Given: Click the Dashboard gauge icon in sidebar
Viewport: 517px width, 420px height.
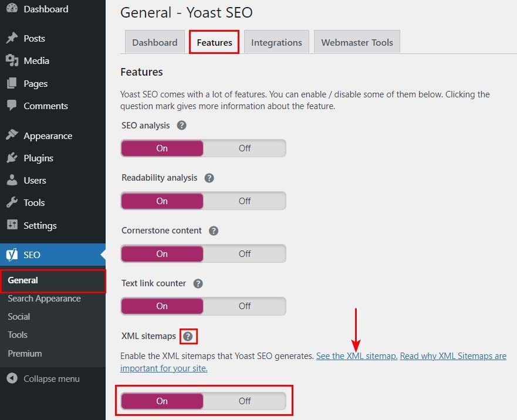Looking at the screenshot, I should [12, 8].
